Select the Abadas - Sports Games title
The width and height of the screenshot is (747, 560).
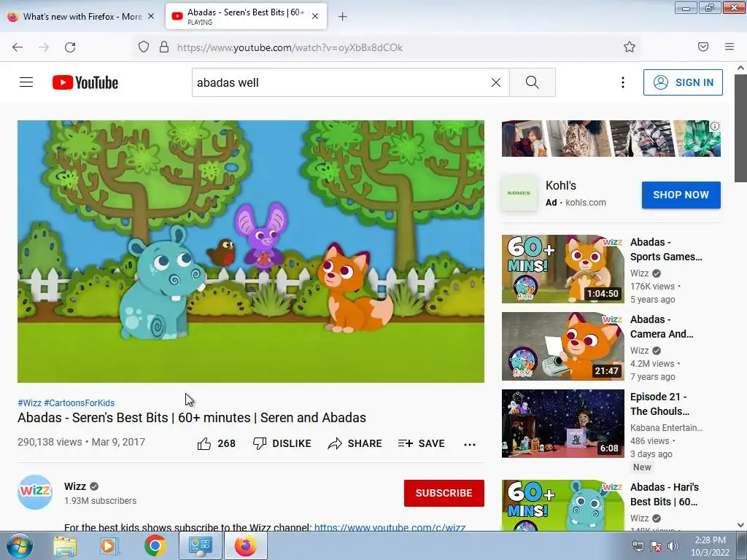click(x=666, y=249)
